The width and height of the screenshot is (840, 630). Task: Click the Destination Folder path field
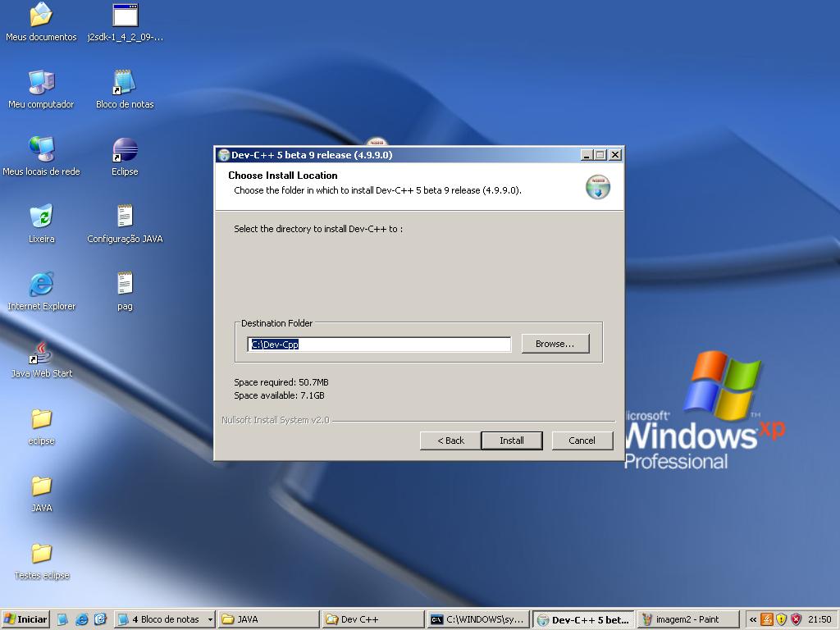click(x=379, y=345)
